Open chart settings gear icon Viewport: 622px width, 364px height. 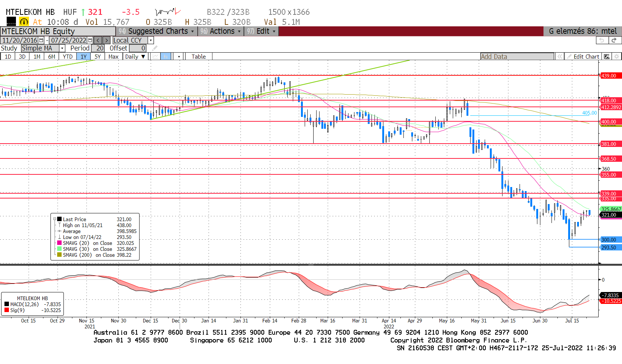616,56
